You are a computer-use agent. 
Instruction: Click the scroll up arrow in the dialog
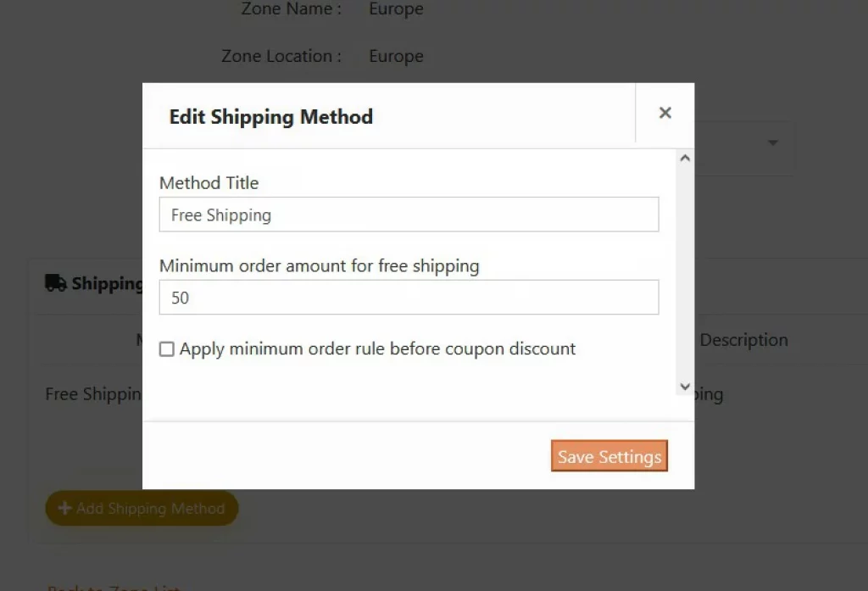(685, 159)
